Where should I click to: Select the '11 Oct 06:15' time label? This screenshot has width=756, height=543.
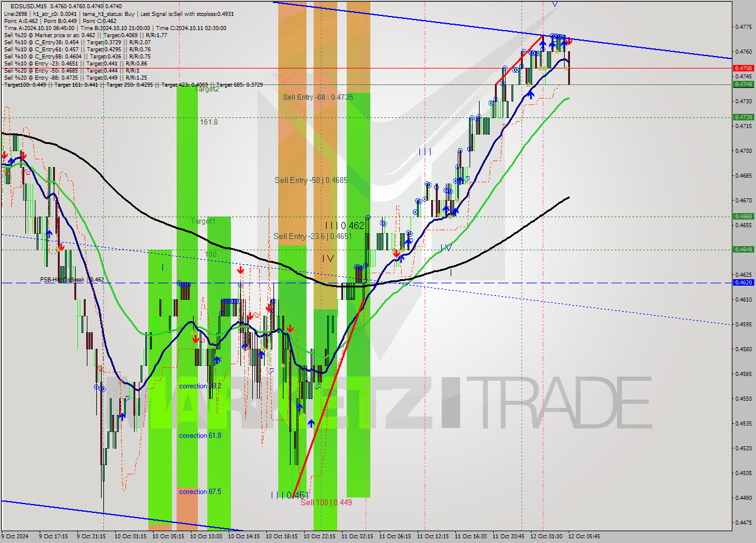[x=395, y=537]
